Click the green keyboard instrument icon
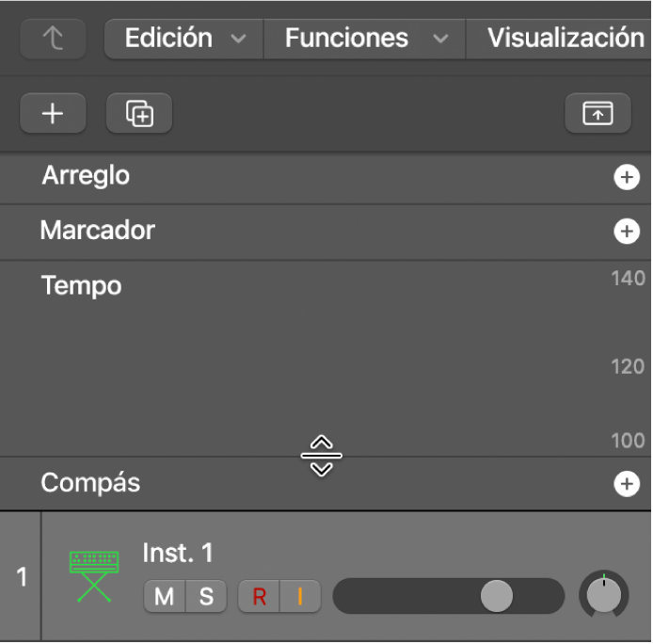This screenshot has width=653, height=644. (x=94, y=575)
